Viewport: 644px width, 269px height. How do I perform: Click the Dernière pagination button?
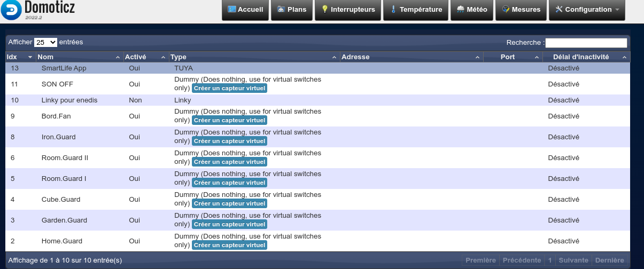pyautogui.click(x=609, y=260)
